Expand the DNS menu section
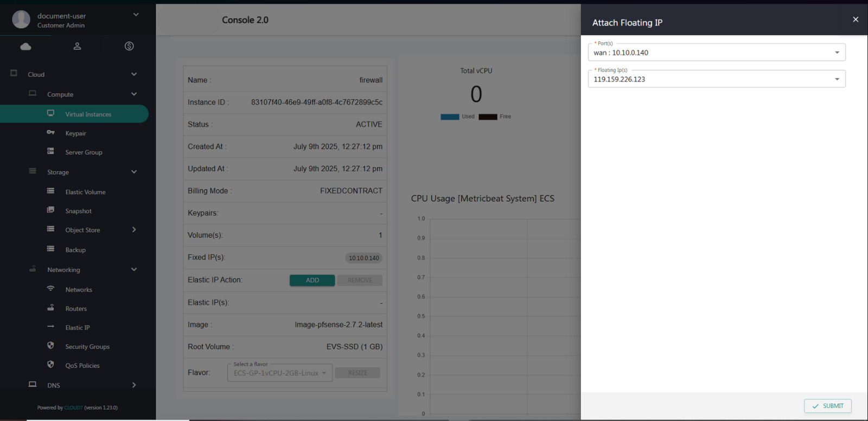 coord(134,385)
